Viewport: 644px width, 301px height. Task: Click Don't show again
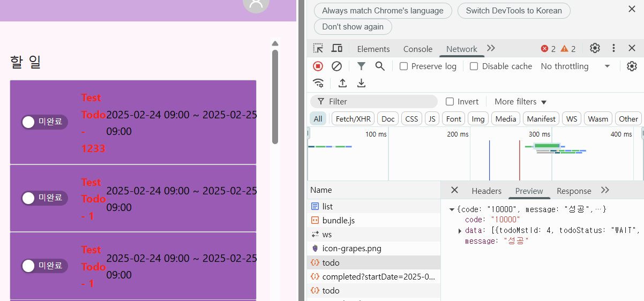pos(353,27)
